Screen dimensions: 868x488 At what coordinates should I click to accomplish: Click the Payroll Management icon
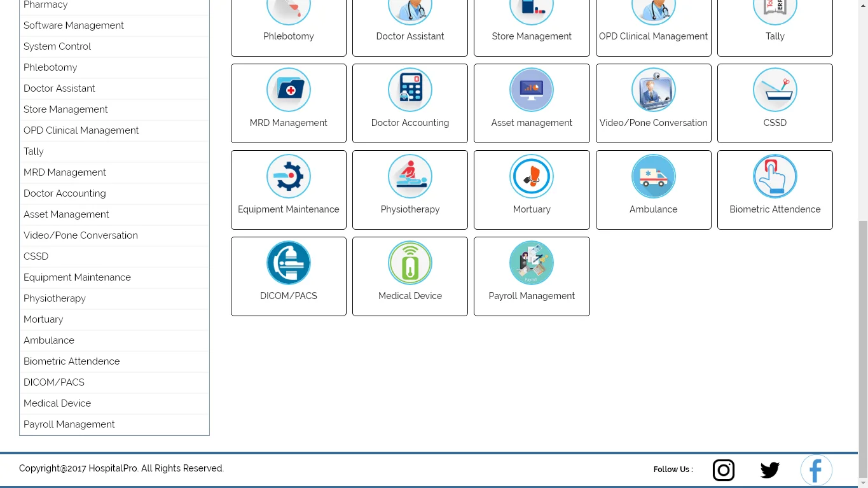[x=532, y=263]
